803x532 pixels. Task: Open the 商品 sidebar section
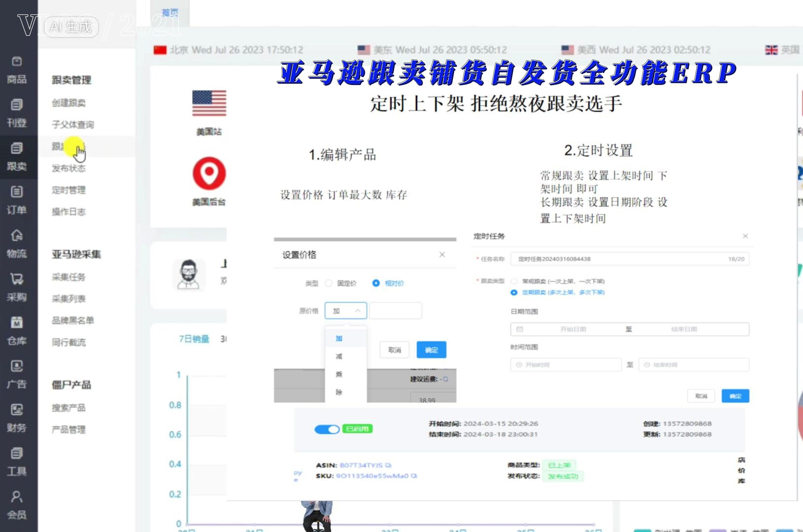point(17,71)
